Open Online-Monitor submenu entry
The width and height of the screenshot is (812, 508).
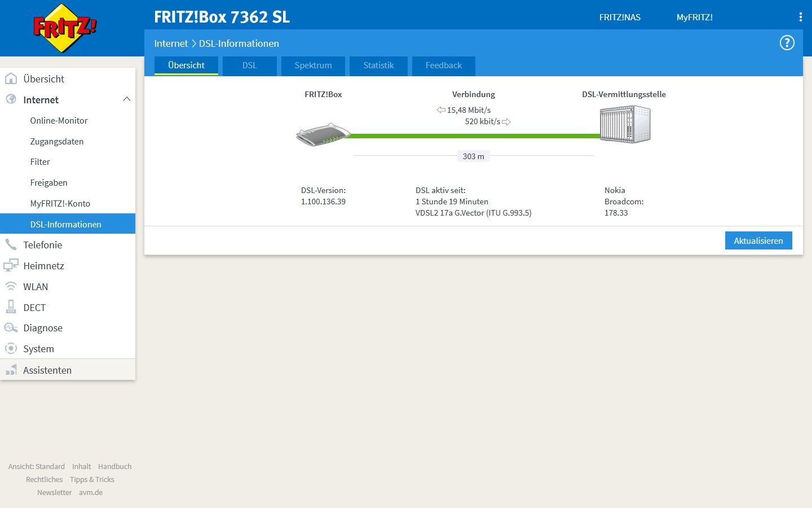click(x=68, y=120)
